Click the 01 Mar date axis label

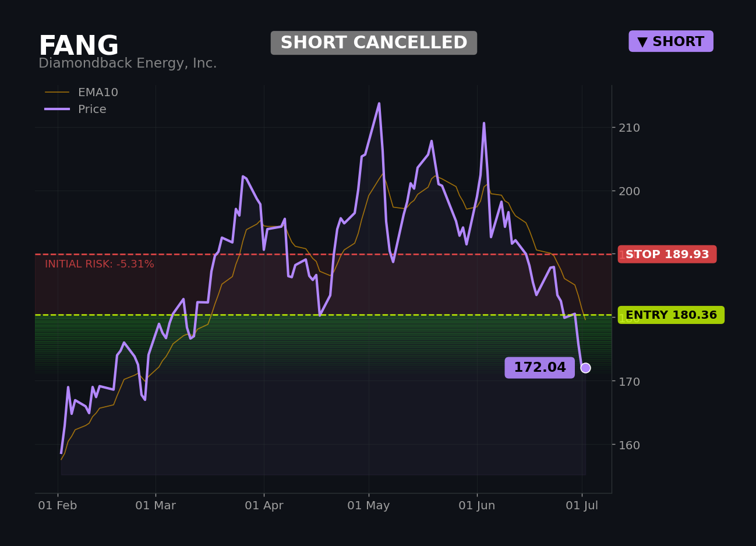click(156, 506)
